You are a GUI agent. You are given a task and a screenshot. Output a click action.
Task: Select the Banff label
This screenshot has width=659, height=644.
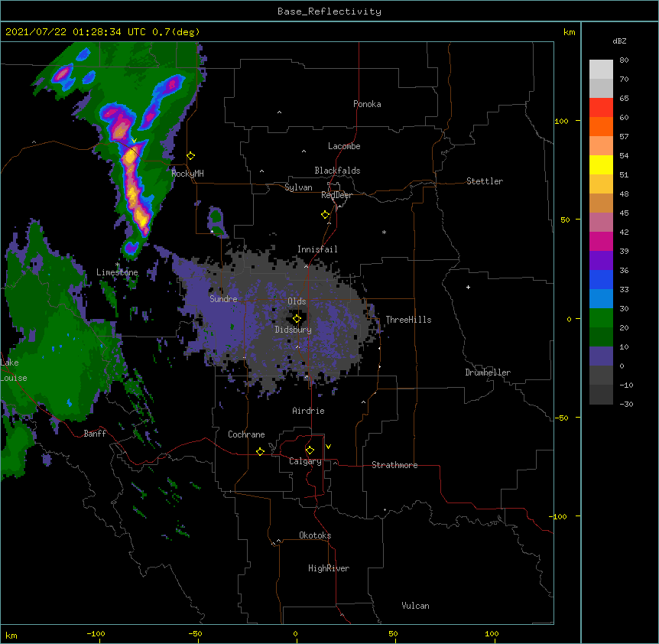(95, 434)
